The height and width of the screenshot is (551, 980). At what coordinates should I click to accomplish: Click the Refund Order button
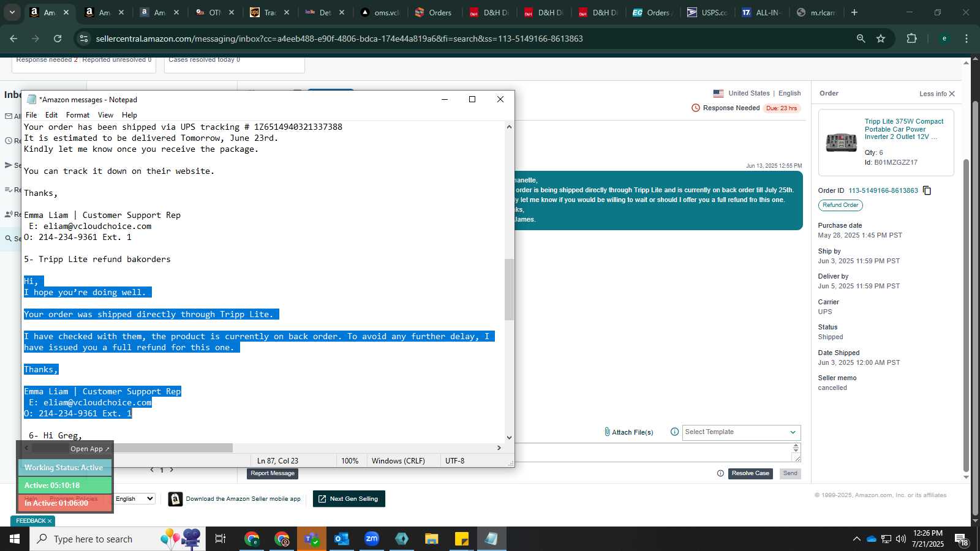(x=840, y=205)
